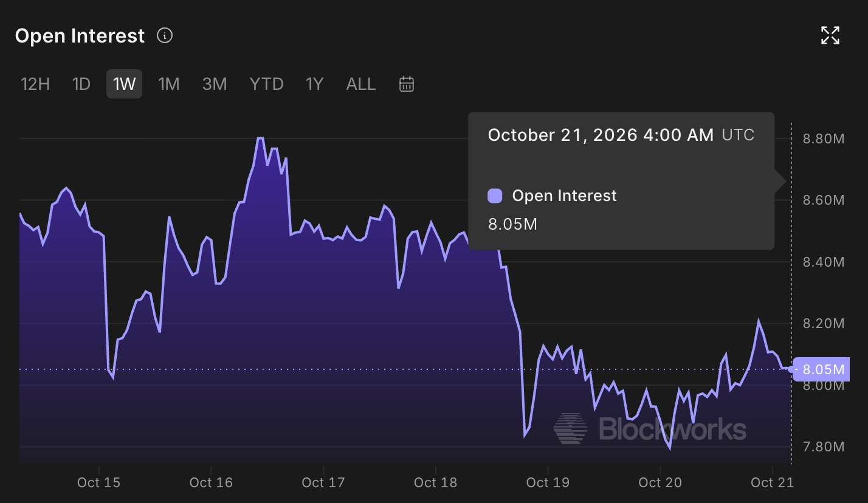
Task: Select the 3M time range
Action: tap(215, 84)
